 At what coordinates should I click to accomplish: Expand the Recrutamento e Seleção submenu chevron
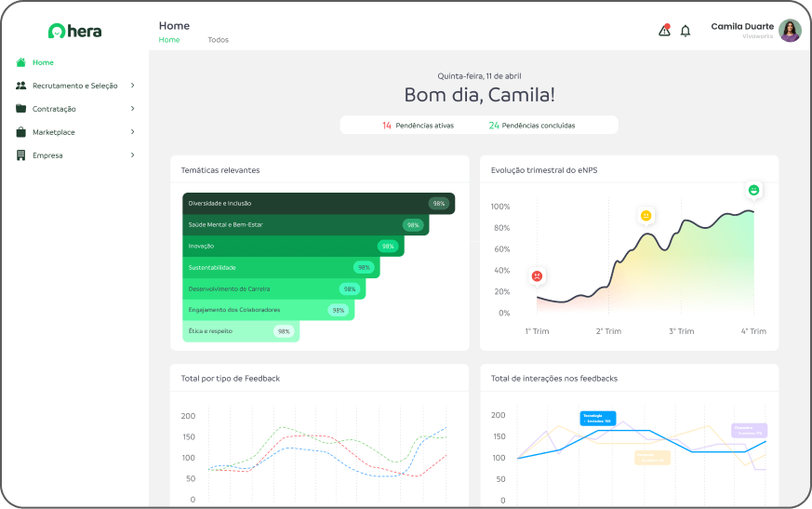pos(132,86)
